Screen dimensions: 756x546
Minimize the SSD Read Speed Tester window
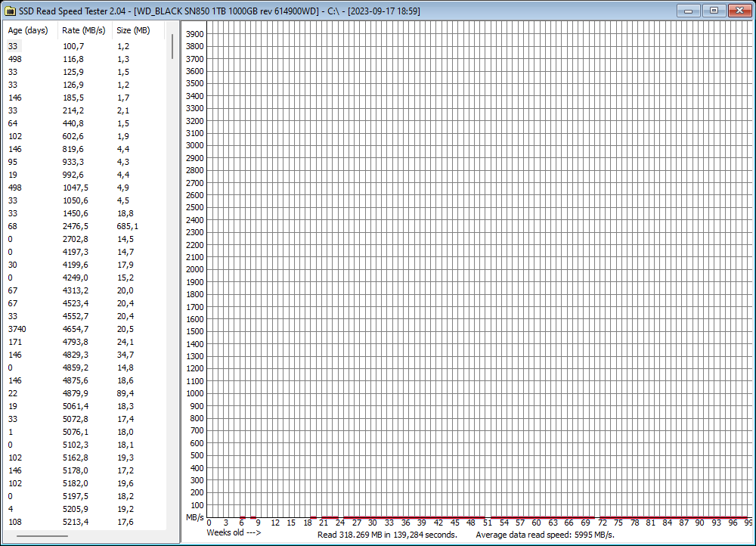coord(688,11)
